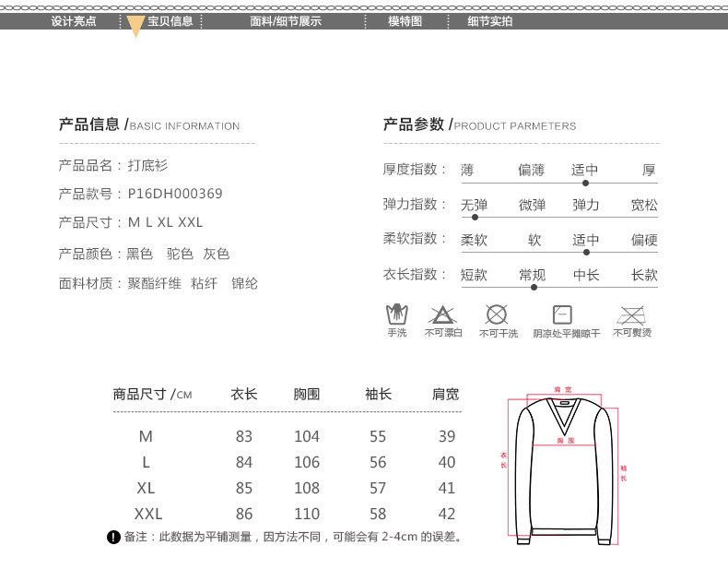Click the length index (衣长指数) slider dot
The height and width of the screenshot is (569, 728).
coord(534,287)
